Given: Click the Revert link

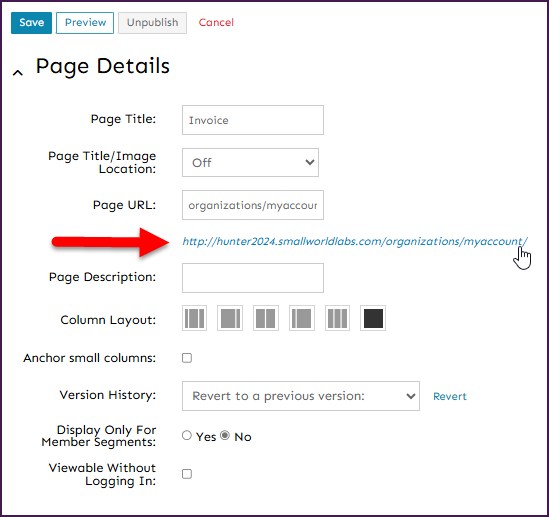Looking at the screenshot, I should point(450,396).
